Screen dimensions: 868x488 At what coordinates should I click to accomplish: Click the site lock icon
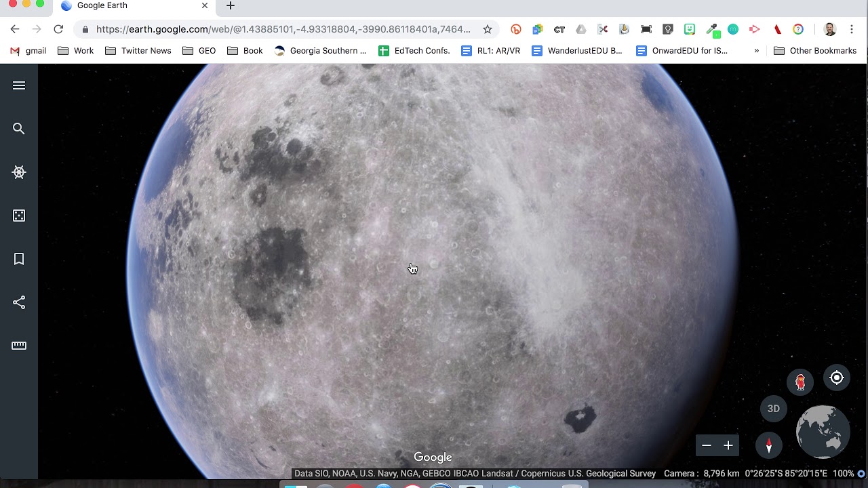(x=85, y=29)
